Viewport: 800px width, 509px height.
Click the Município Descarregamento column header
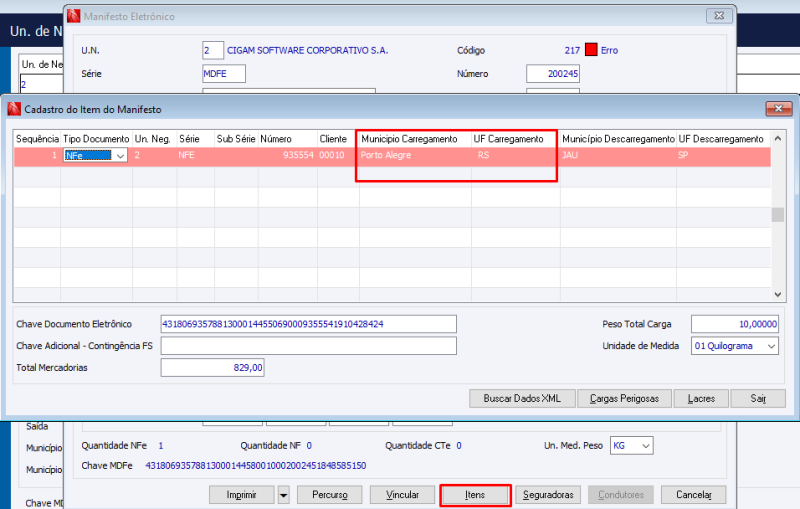click(618, 139)
